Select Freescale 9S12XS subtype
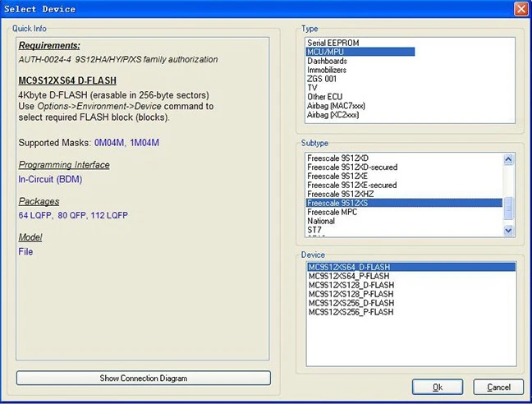 click(404, 203)
